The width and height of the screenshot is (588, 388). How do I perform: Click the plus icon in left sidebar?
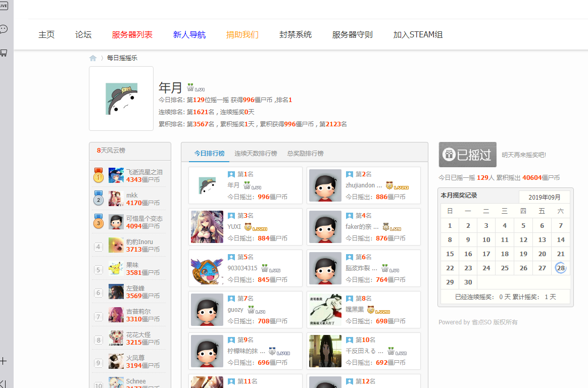point(4,361)
